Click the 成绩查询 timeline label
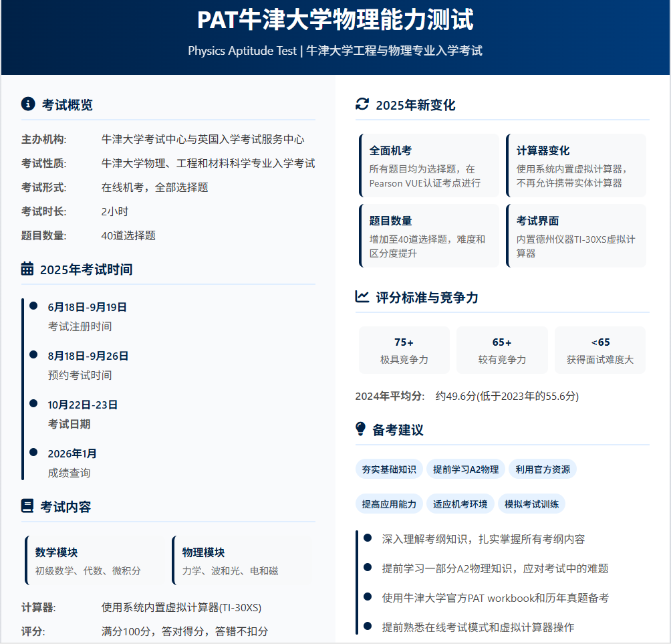671x644 pixels. (69, 473)
